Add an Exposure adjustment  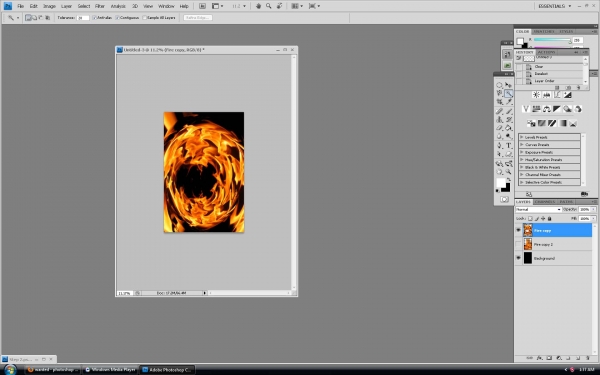(567, 95)
